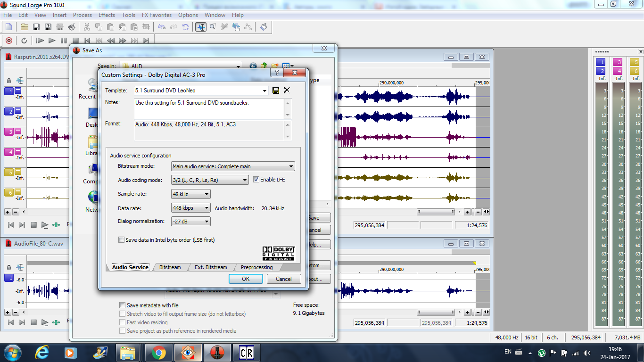Click the OK button in Custom Settings
This screenshot has width=644, height=362.
pyautogui.click(x=246, y=279)
